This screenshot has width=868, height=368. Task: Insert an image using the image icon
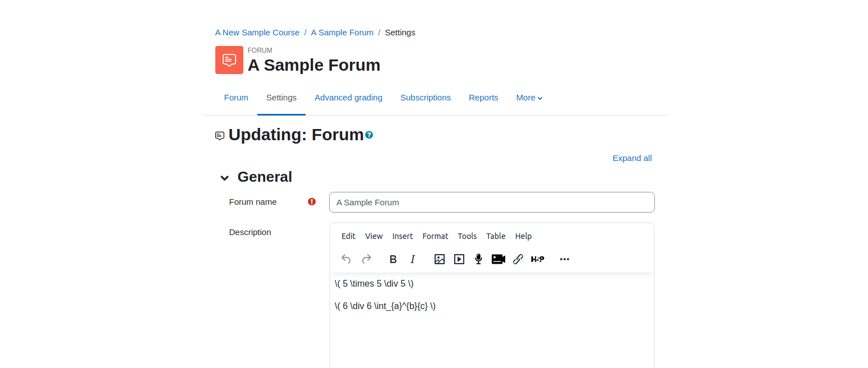[440, 259]
